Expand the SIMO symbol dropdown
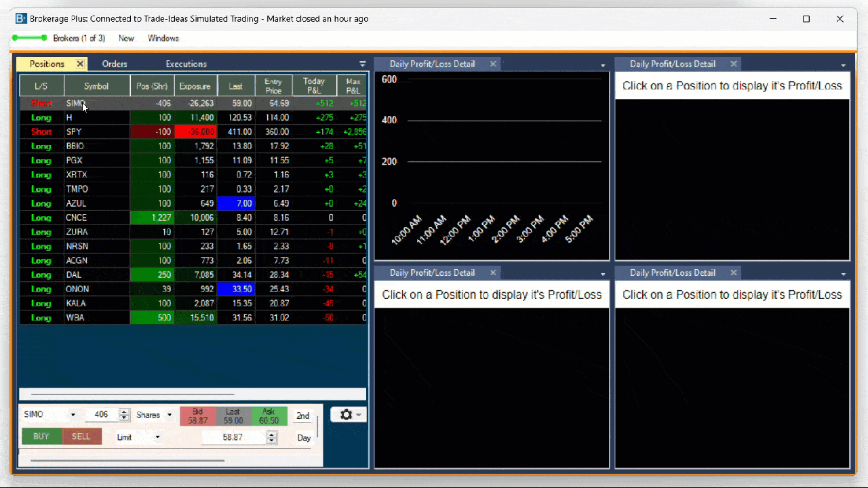Screen dimensions: 868x488 click(73, 415)
